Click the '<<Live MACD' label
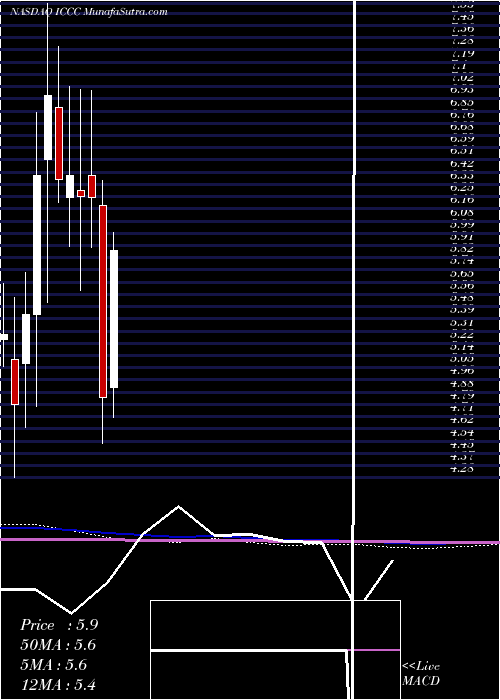This screenshot has width=500, height=700. [421, 674]
